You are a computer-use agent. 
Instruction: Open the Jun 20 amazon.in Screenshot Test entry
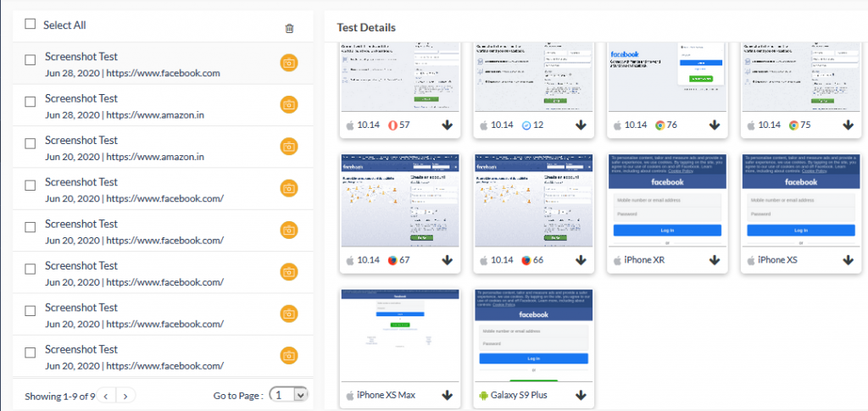pos(163,147)
